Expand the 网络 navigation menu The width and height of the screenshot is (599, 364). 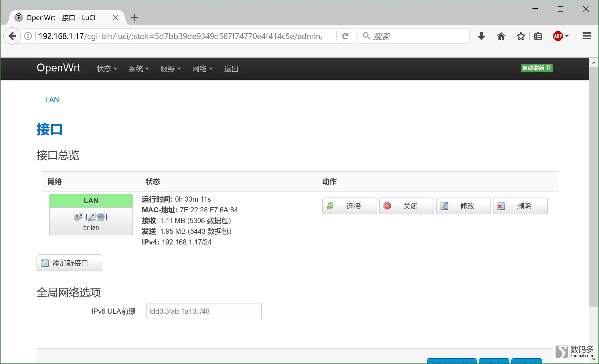(203, 69)
